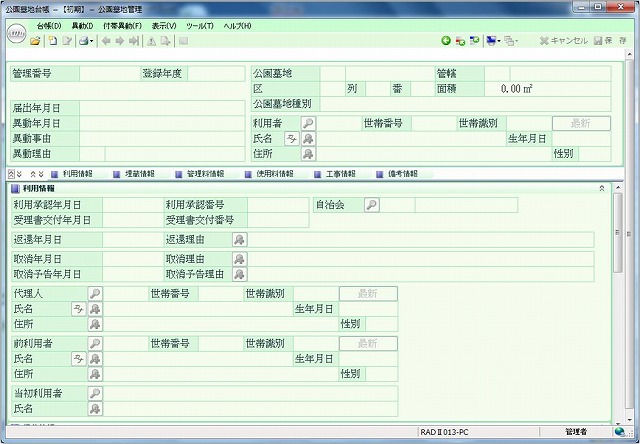Click the search icon beside 利用者
Viewport: 640px width, 444px height.
click(308, 124)
